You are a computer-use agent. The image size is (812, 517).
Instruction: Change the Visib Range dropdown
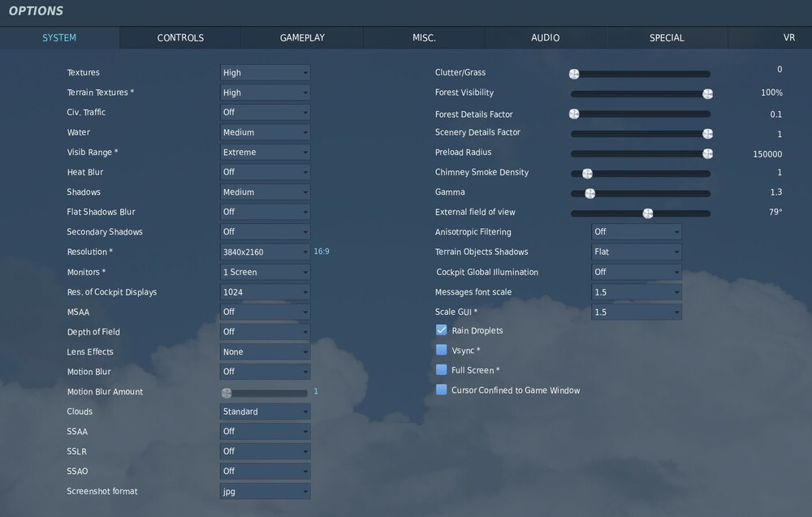point(266,152)
